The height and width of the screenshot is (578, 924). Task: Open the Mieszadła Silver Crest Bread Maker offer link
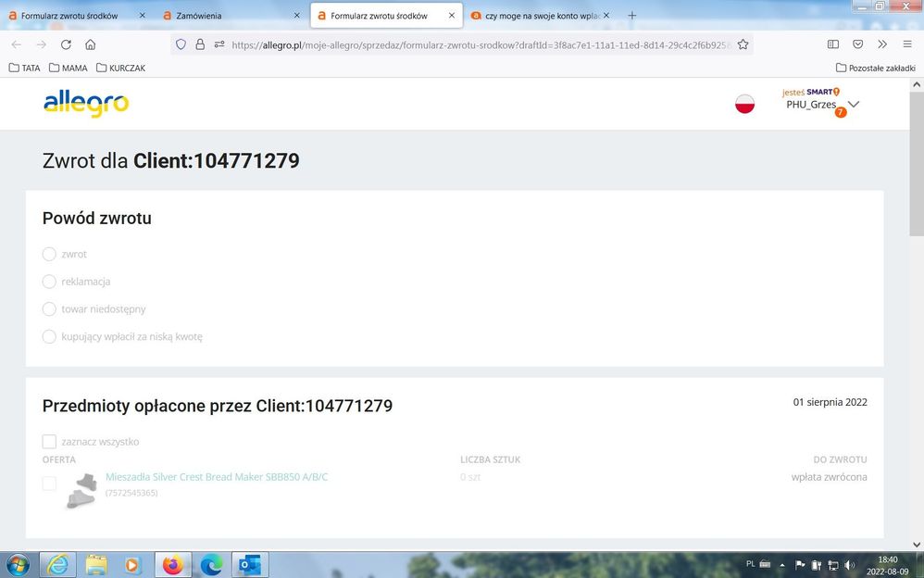217,477
